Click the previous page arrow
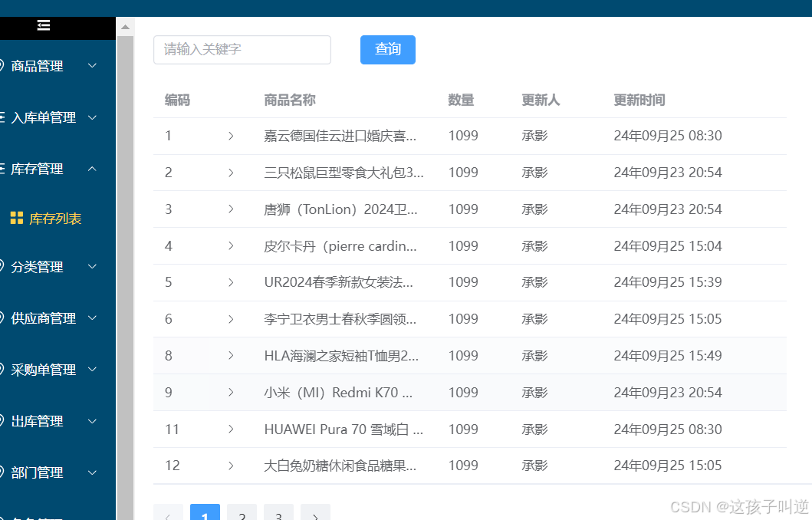812x520 pixels. click(x=168, y=513)
